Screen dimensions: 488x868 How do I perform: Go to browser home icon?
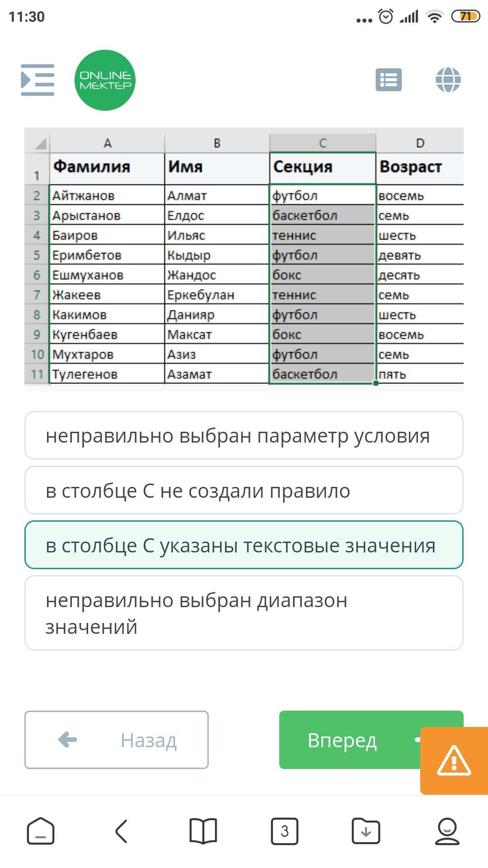point(41,831)
